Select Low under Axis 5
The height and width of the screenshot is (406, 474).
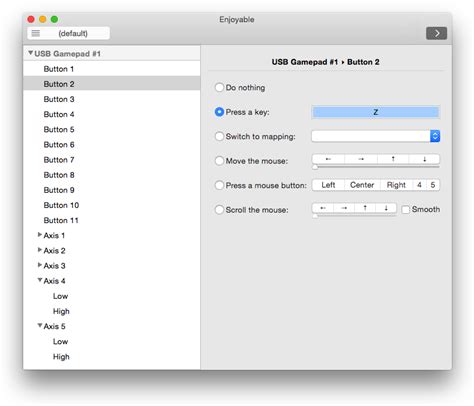pyautogui.click(x=112, y=341)
